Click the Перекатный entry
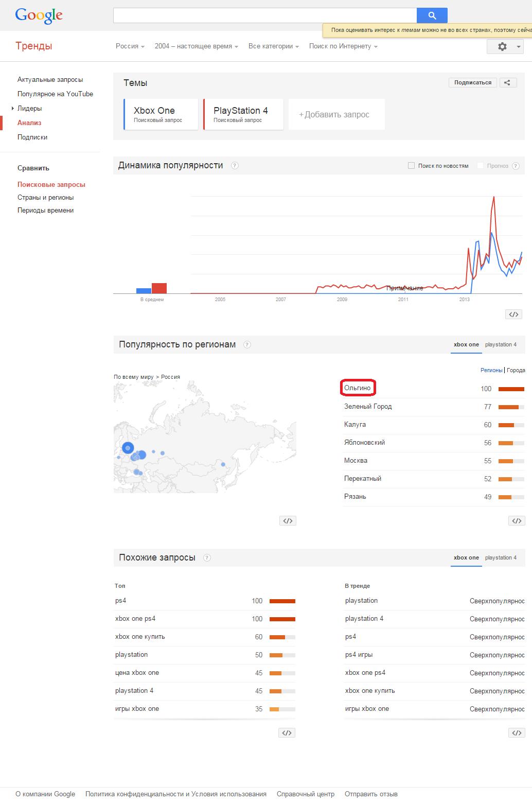The width and height of the screenshot is (532, 803). pos(363,479)
